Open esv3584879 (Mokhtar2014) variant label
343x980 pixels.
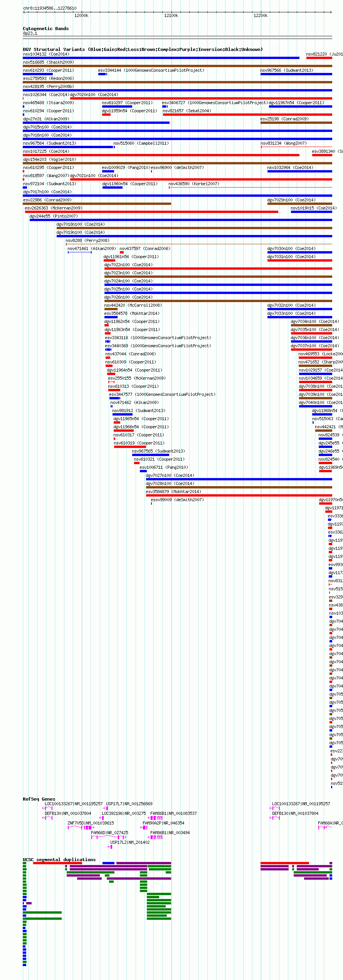point(173,492)
